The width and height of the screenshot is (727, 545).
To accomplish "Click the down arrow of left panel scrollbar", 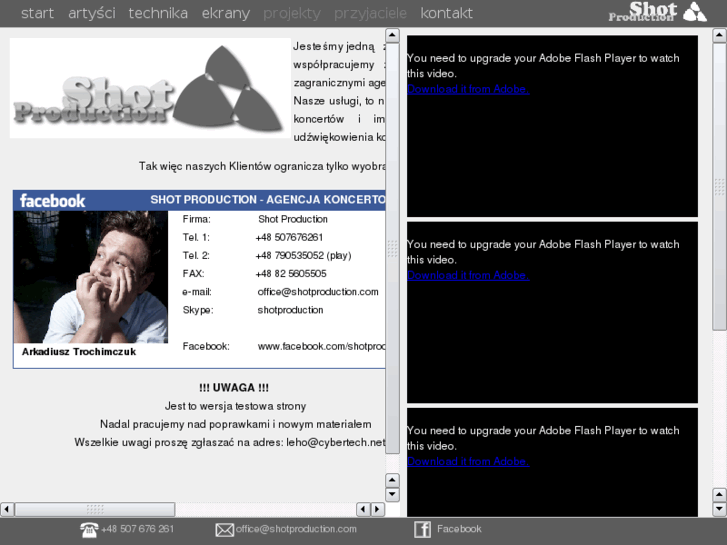I will tap(392, 494).
